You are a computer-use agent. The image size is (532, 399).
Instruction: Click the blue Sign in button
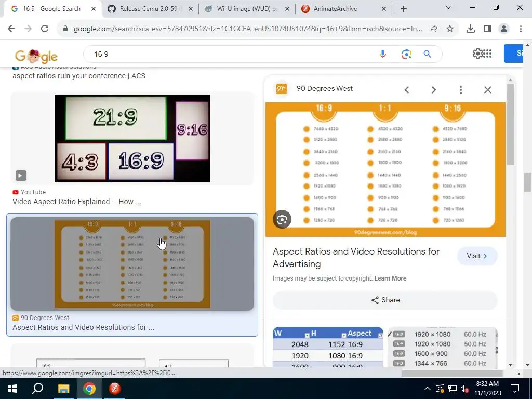(513, 54)
